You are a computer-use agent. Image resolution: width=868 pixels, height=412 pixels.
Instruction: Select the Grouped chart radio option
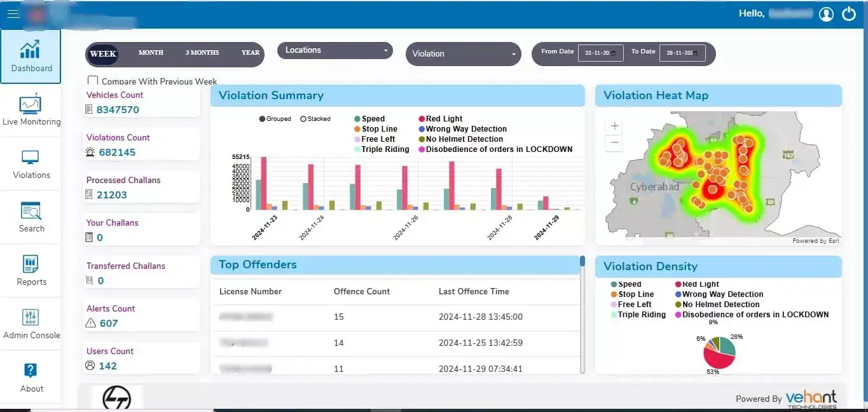point(263,119)
